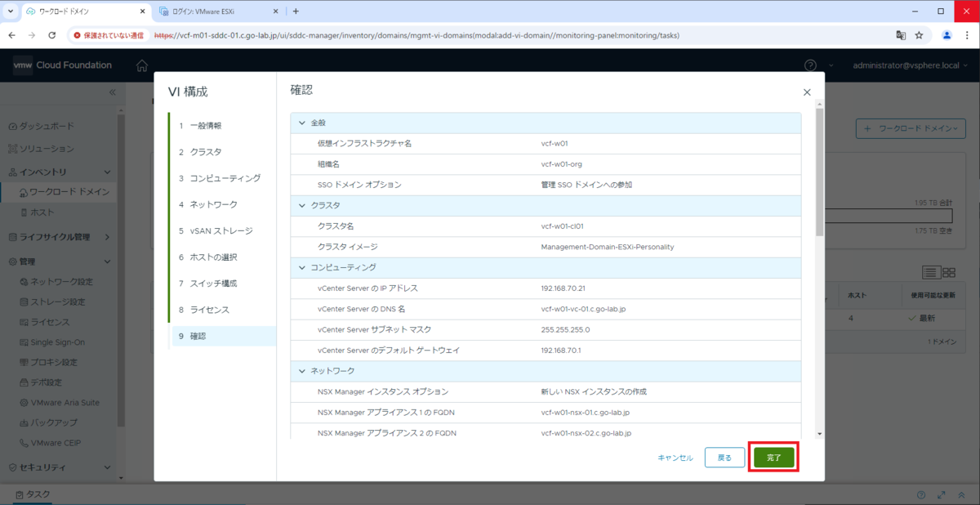Viewport: 980px width, 505px height.
Task: Click the browser address bar URL
Action: click(x=416, y=35)
